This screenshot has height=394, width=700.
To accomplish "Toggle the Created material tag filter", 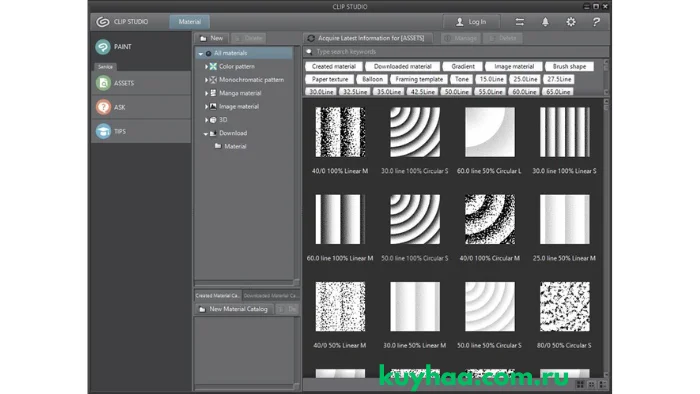I will 333,66.
